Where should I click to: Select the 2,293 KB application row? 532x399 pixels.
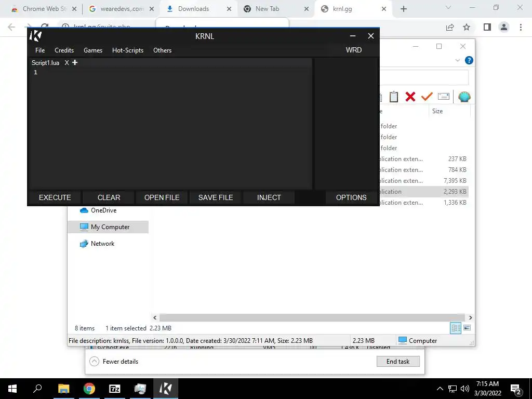[424, 192]
